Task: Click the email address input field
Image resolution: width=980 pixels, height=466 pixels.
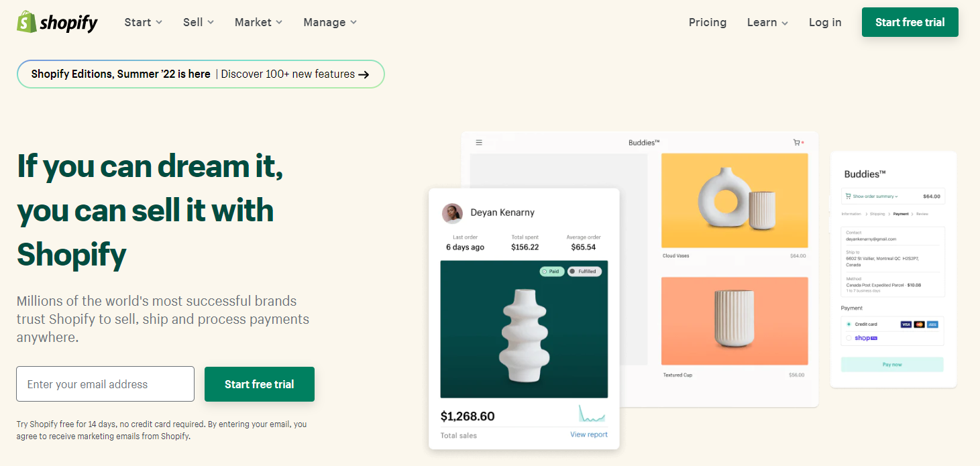Action: click(x=105, y=384)
